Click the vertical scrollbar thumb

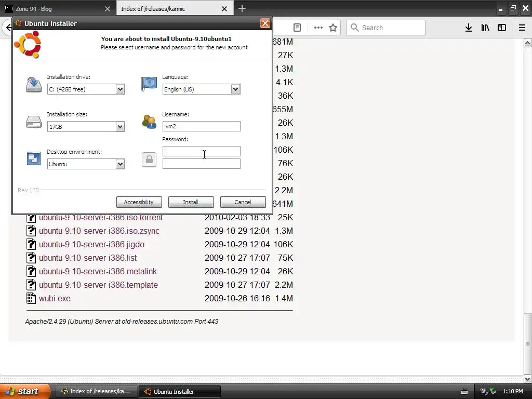(528, 344)
